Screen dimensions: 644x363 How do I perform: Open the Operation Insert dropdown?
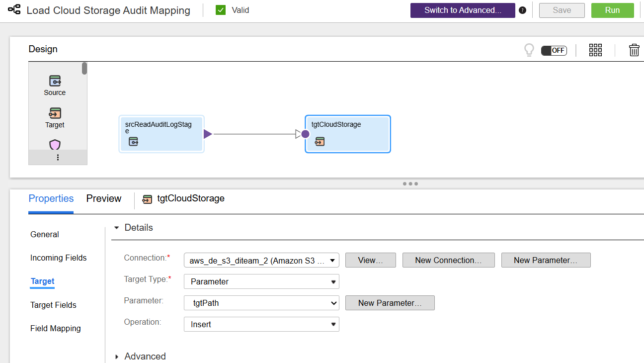coord(261,324)
